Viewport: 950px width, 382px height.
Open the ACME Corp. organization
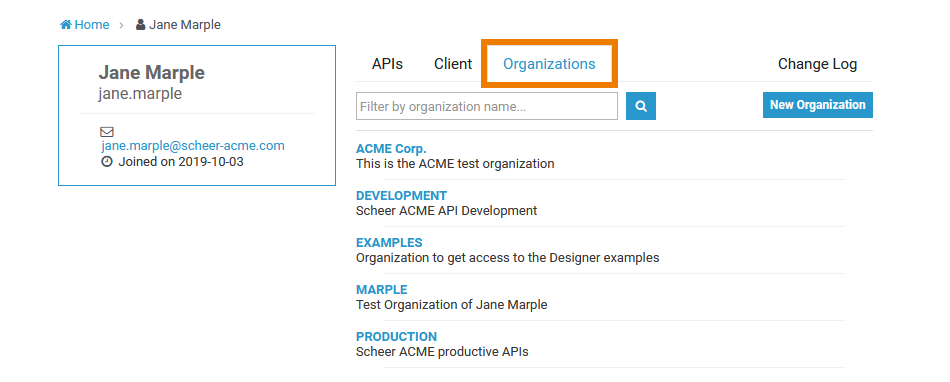pos(391,149)
